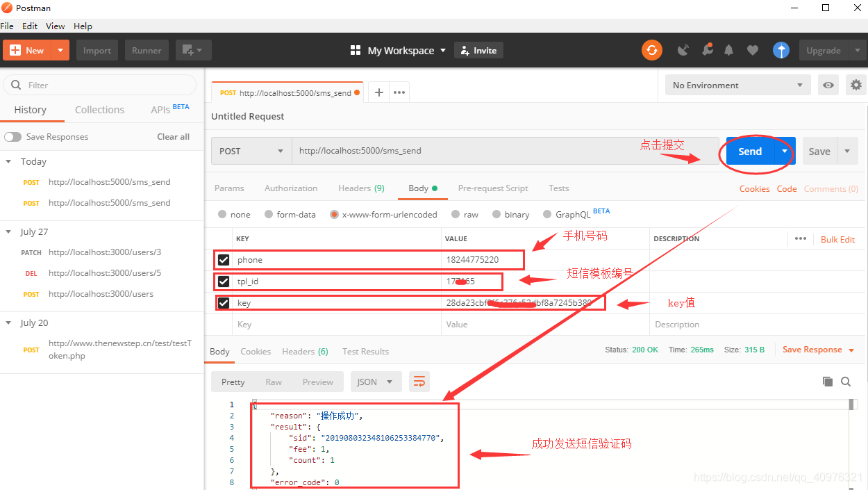Select the GraphQL body type
868x490 pixels.
pyautogui.click(x=547, y=214)
